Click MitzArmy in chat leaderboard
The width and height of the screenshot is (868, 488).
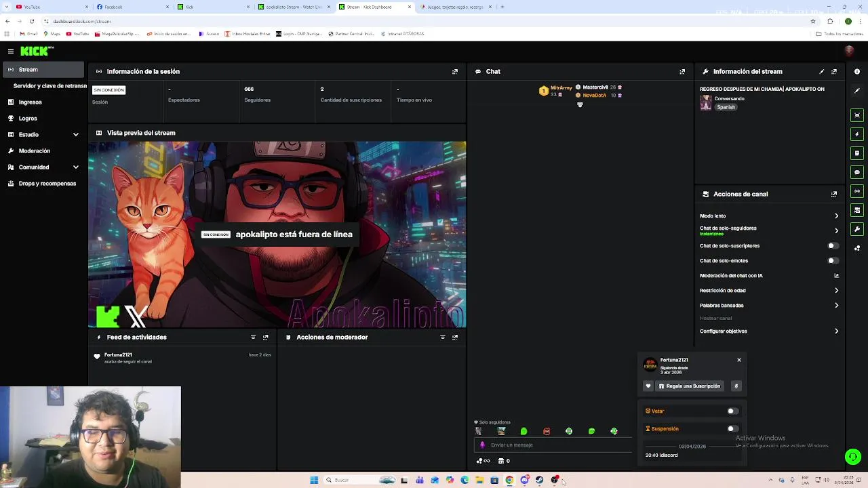(x=561, y=88)
